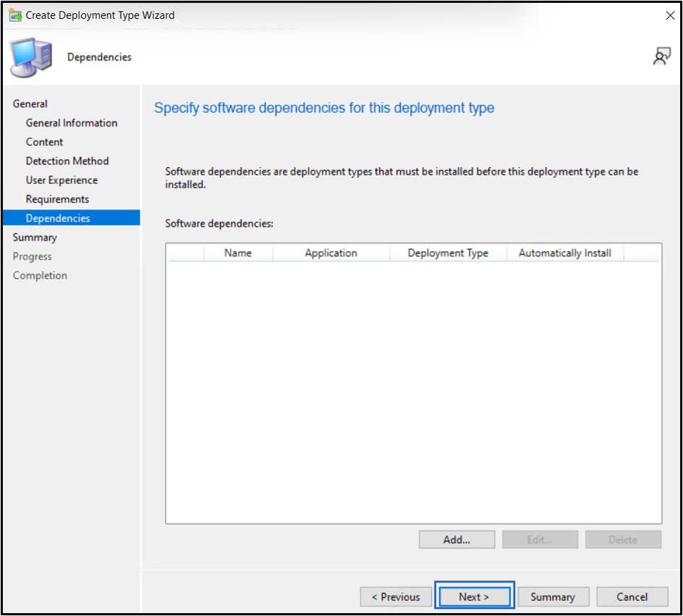Screen dimensions: 683x616
Task: Open the General Information page
Action: 72,123
